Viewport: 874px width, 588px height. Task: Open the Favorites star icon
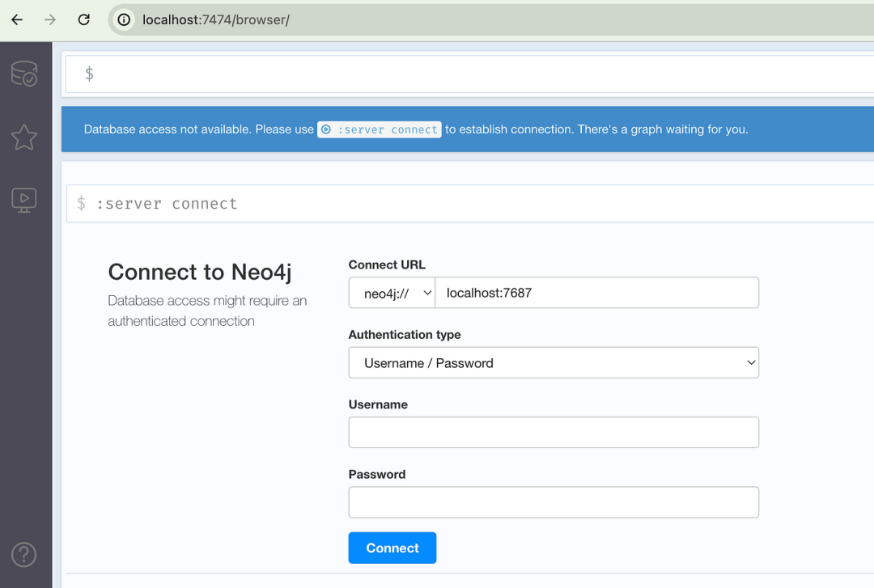tap(24, 137)
